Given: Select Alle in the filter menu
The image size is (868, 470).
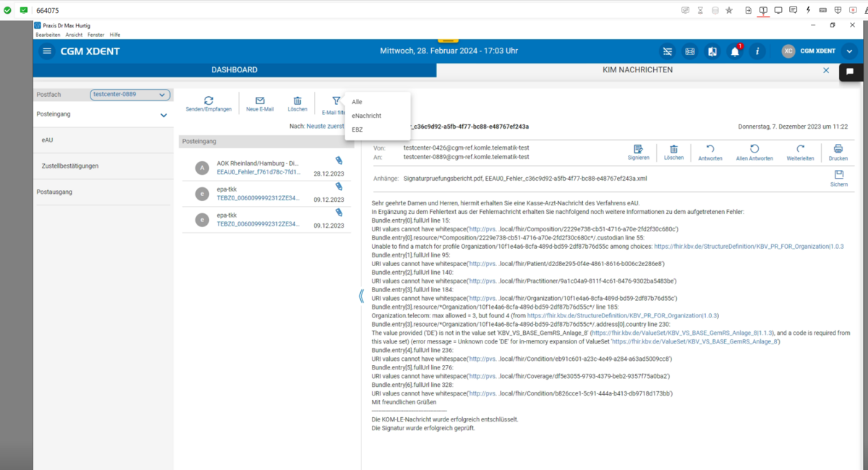Looking at the screenshot, I should coord(357,102).
